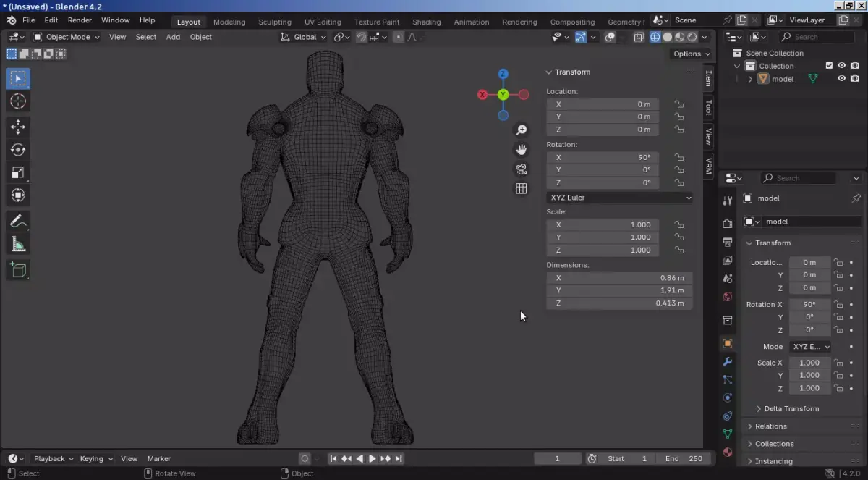Viewport: 868px width, 480px height.
Task: Switch to solid viewport shading
Action: pyautogui.click(x=668, y=37)
